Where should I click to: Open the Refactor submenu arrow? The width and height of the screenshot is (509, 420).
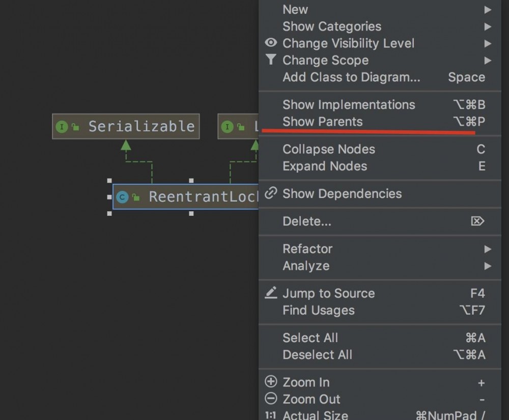pos(488,249)
